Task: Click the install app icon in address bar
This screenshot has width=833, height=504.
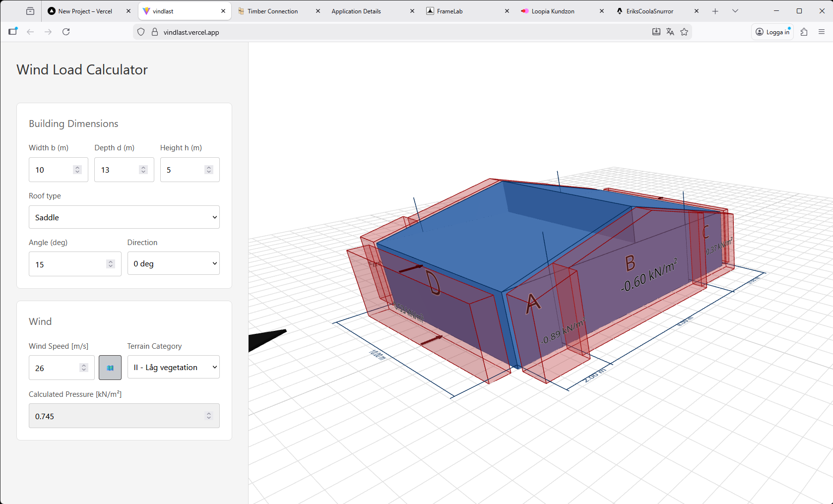Action: (656, 32)
